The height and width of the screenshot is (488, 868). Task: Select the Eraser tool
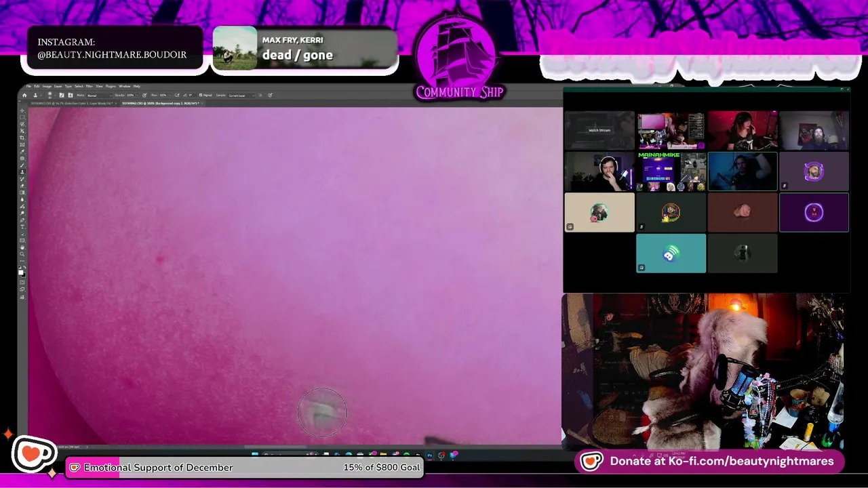[22, 186]
